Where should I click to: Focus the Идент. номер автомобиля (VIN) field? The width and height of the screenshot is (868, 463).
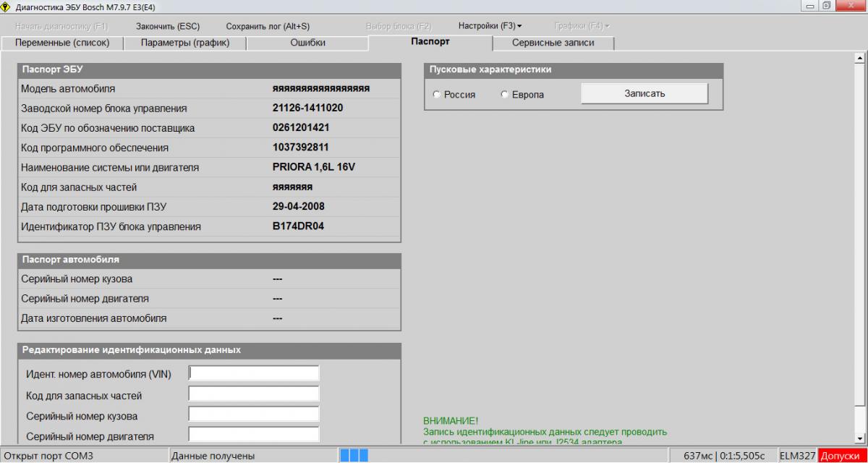tap(254, 373)
